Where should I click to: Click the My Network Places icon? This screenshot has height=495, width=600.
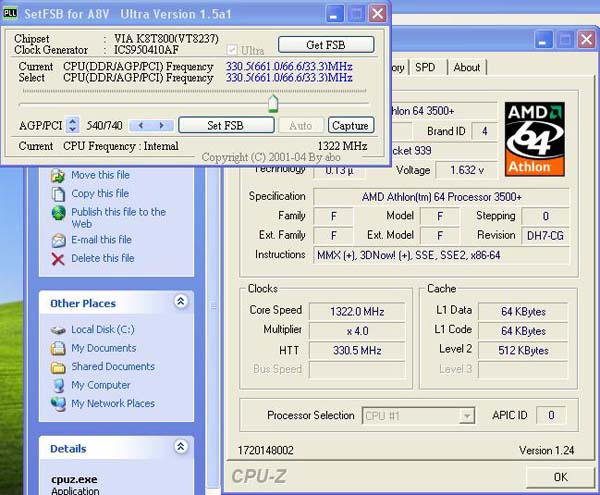(x=58, y=404)
